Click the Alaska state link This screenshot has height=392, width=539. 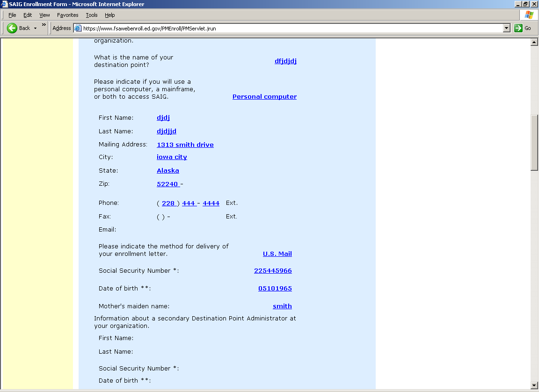coord(168,171)
